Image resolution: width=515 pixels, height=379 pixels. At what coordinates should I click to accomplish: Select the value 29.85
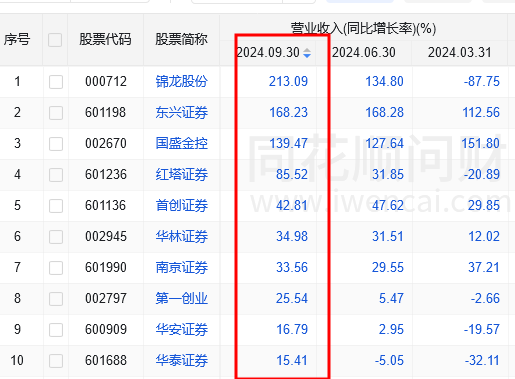point(484,205)
